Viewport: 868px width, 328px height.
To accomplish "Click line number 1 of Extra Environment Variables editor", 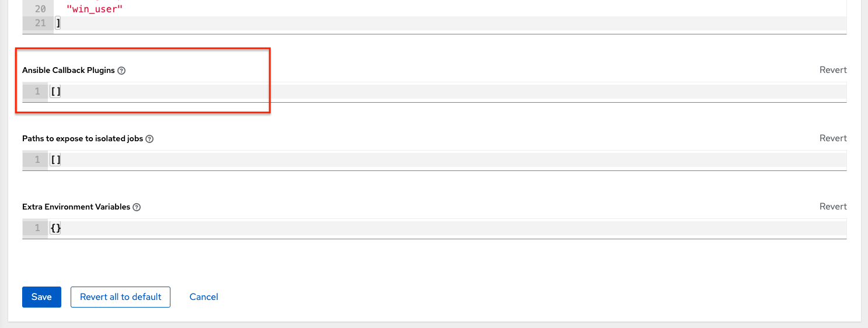I will tap(37, 228).
